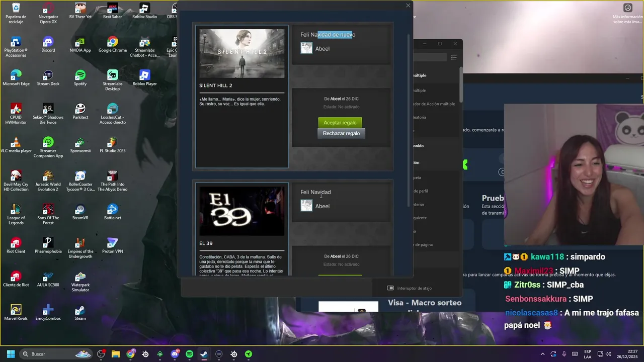
Task: Open Devil May Cry HD Collection icon
Action: [16, 181]
